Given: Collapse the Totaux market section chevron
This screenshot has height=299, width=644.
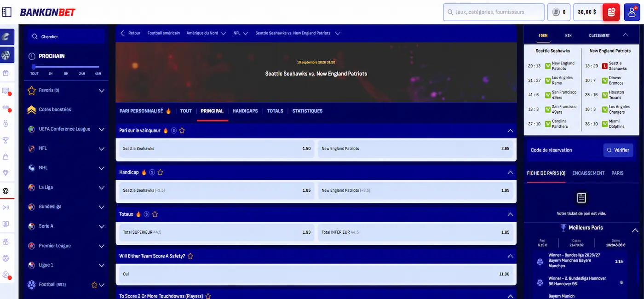Looking at the screenshot, I should (x=510, y=214).
